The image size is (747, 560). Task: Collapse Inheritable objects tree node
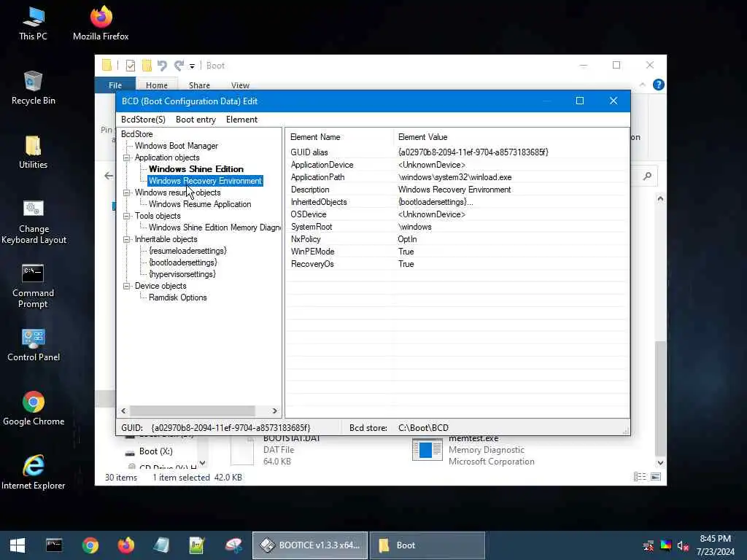pos(127,239)
